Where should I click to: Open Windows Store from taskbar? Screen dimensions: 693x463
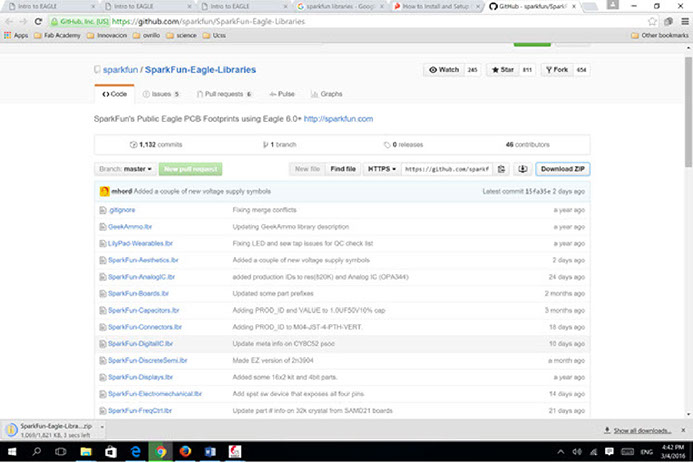110,452
